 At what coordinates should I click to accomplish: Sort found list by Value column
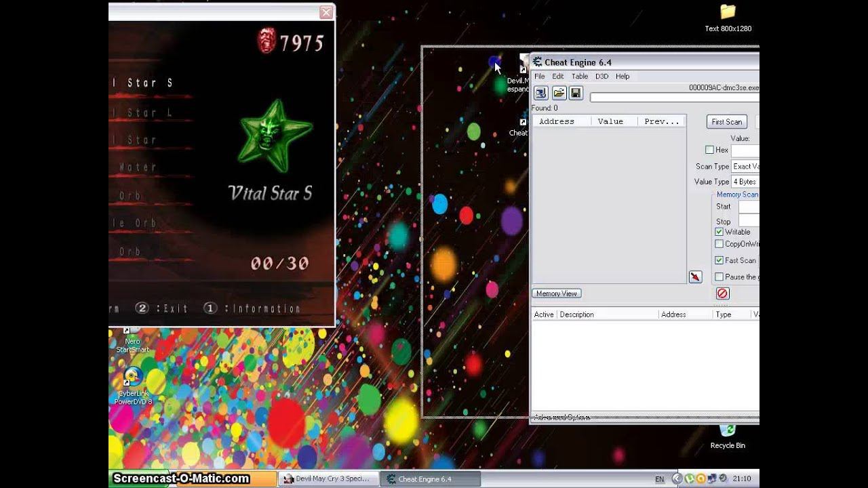[614, 121]
